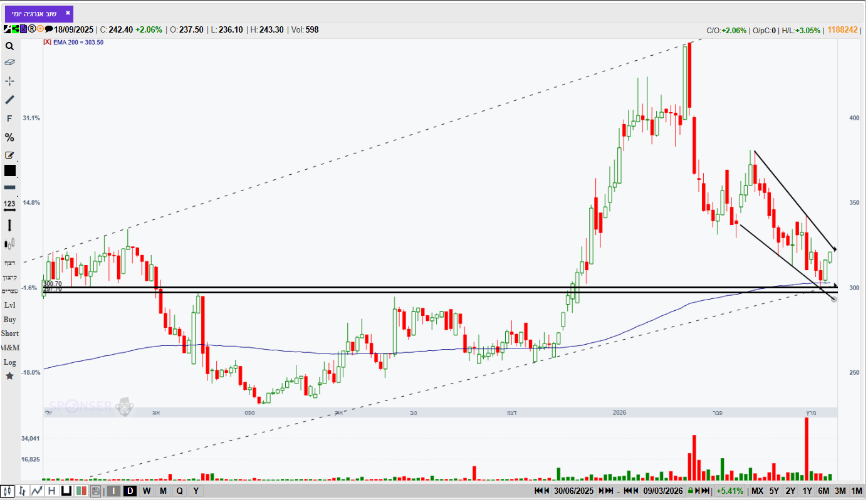The width and height of the screenshot is (868, 502).
Task: Click the end date field 09/03/2026
Action: pos(663,491)
